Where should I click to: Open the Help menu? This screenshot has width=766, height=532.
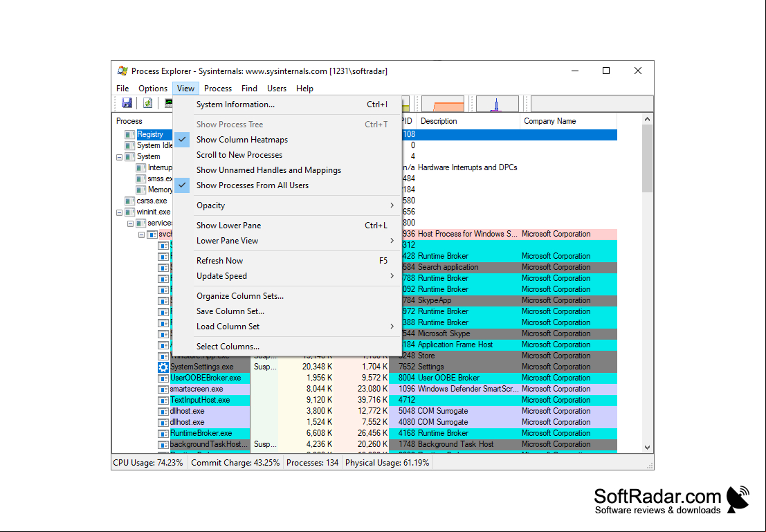coord(304,89)
